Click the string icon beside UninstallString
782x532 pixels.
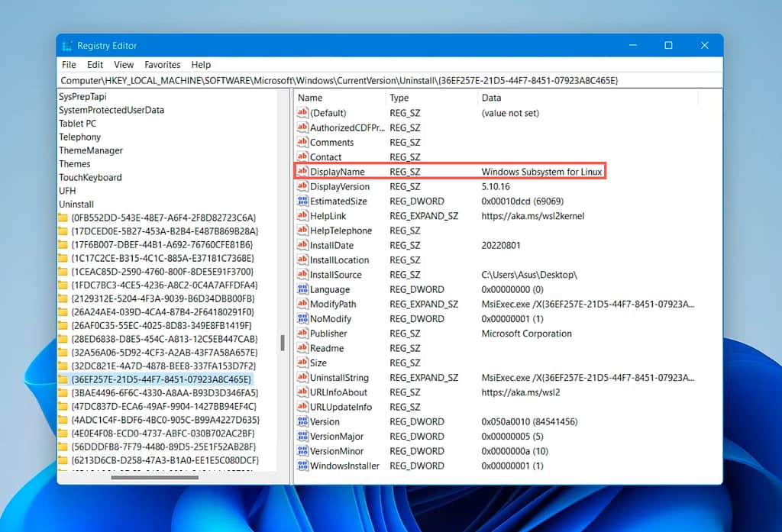302,377
